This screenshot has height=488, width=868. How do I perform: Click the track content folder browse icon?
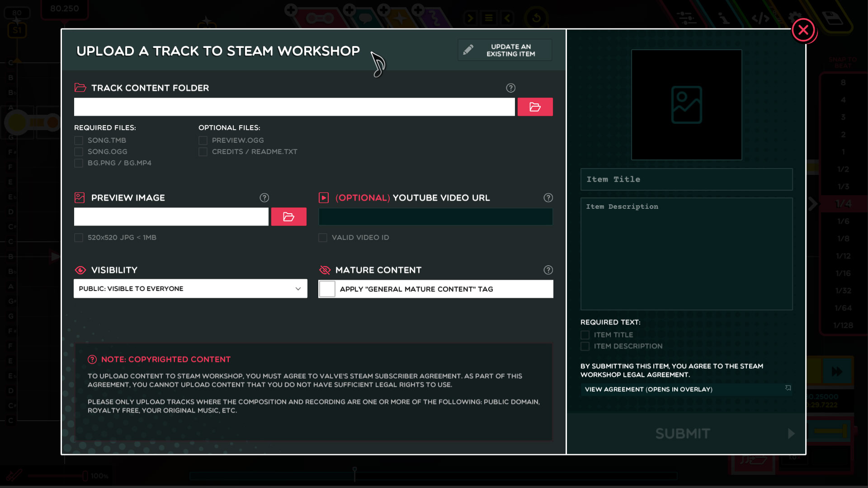(535, 107)
